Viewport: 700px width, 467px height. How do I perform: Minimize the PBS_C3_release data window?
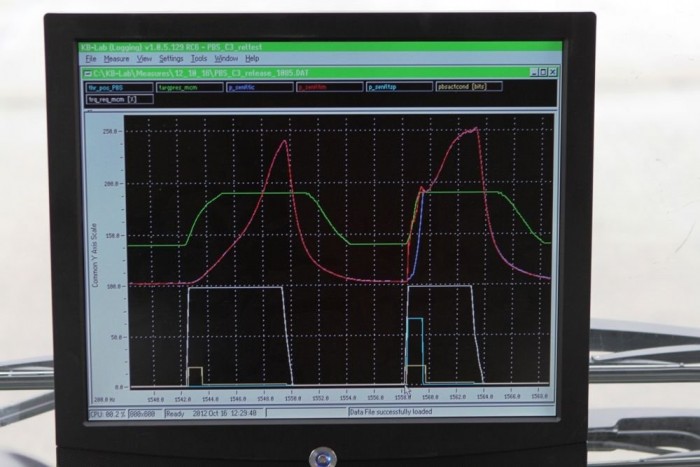(x=533, y=72)
